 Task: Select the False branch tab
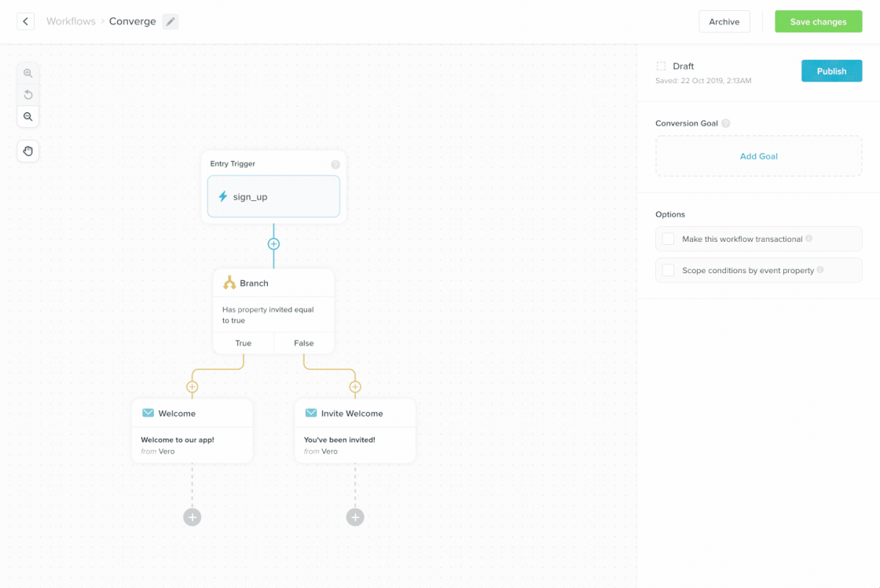pyautogui.click(x=303, y=343)
